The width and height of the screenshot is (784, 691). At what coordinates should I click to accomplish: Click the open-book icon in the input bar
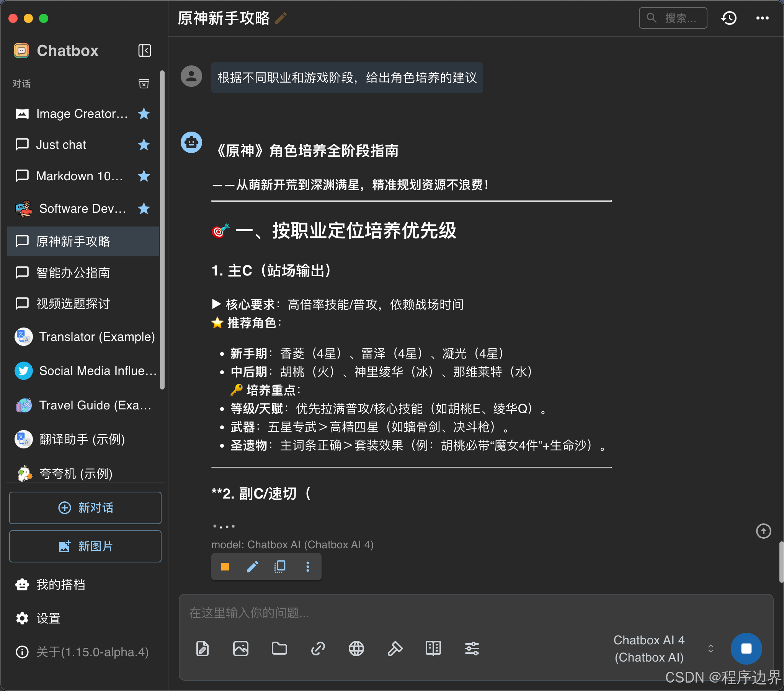(x=433, y=649)
